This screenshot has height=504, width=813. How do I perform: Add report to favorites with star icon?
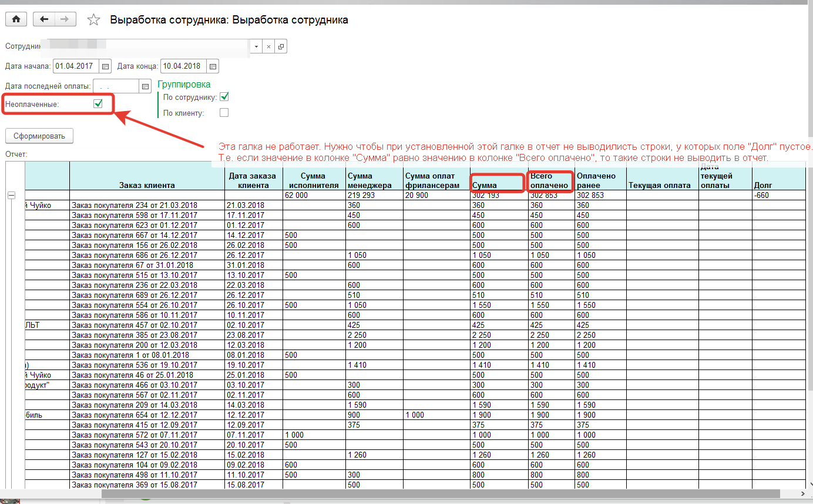(93, 20)
